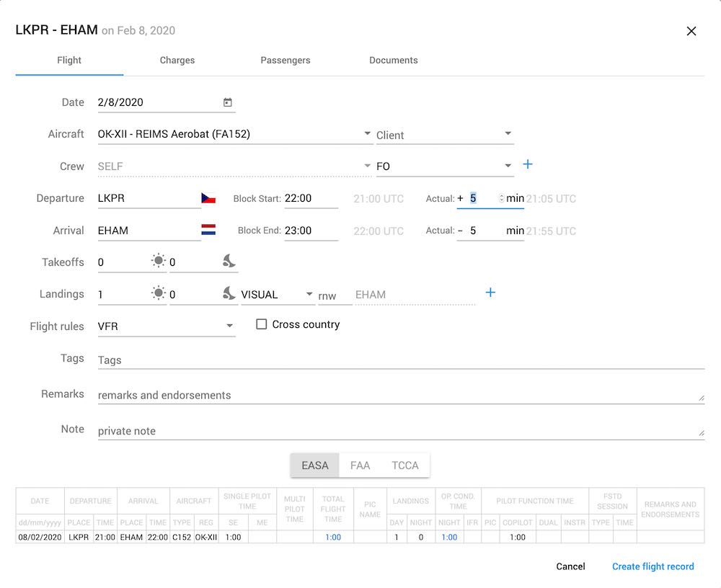Screen dimensions: 721x588
Task: Switch logbook format to TCCA
Action: pos(404,465)
